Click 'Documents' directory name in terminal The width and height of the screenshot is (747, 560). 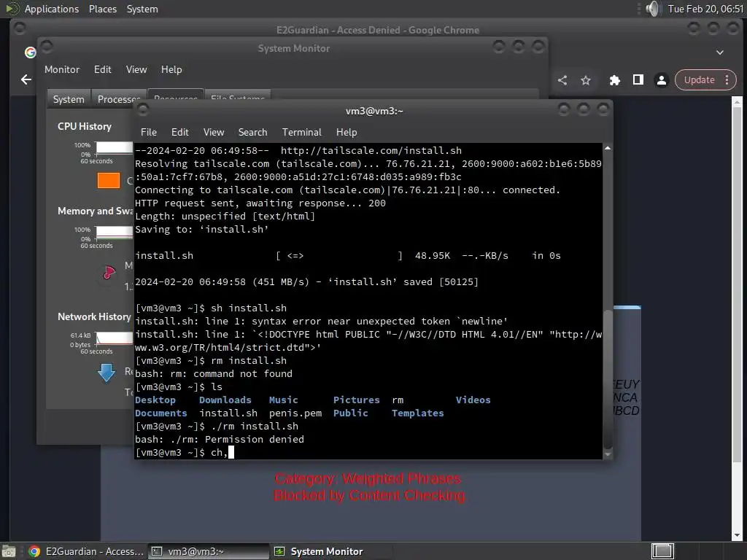click(x=161, y=413)
